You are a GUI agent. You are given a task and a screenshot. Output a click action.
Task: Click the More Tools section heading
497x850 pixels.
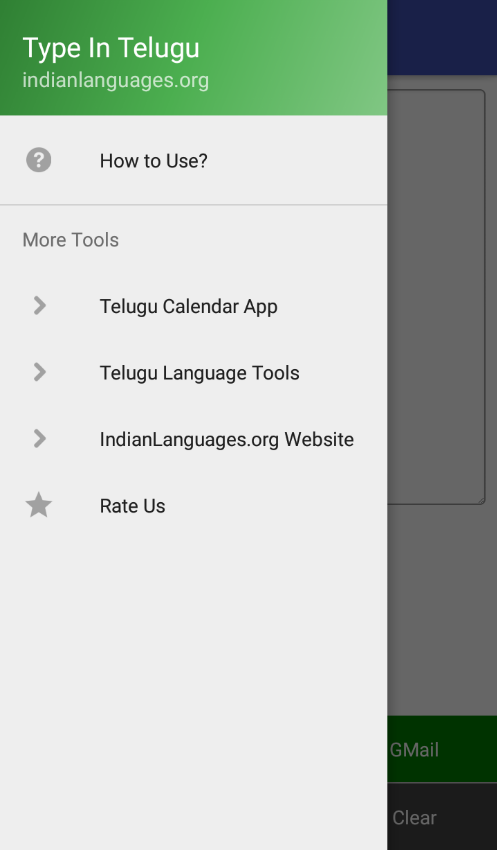70,240
